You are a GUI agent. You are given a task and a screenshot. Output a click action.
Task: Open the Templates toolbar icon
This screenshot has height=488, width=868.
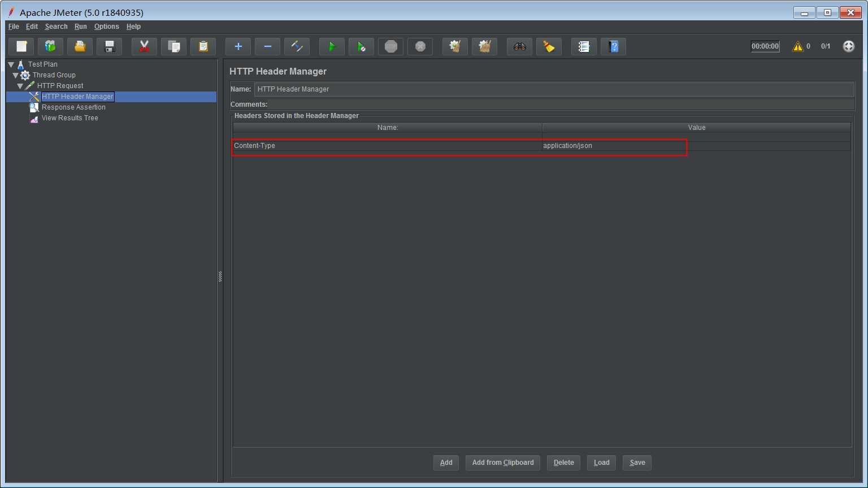click(x=51, y=46)
